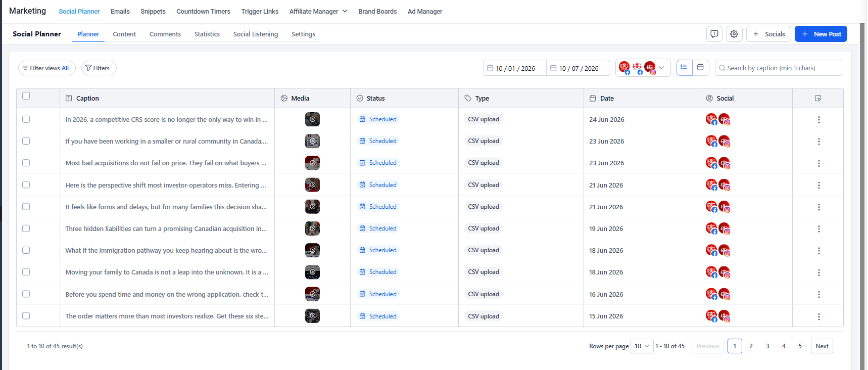Open three-dot menu for 15 Jun 2026 post
The height and width of the screenshot is (370, 868).
point(818,316)
